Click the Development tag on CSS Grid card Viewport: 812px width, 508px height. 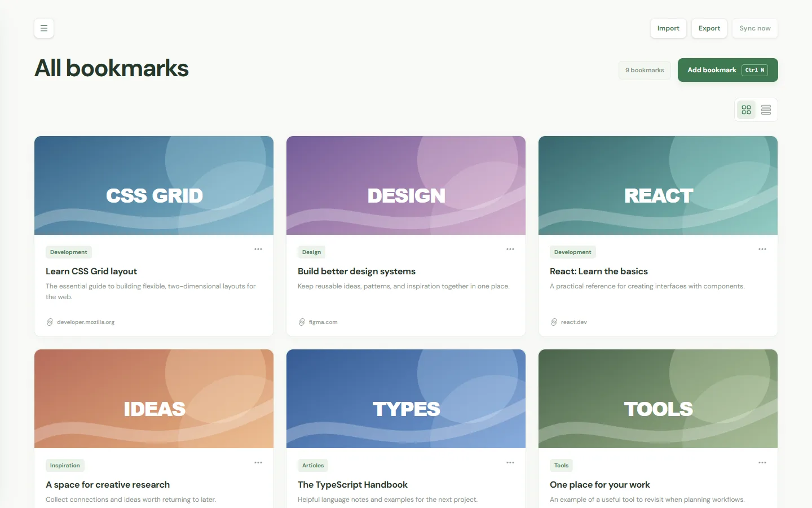[x=69, y=252]
